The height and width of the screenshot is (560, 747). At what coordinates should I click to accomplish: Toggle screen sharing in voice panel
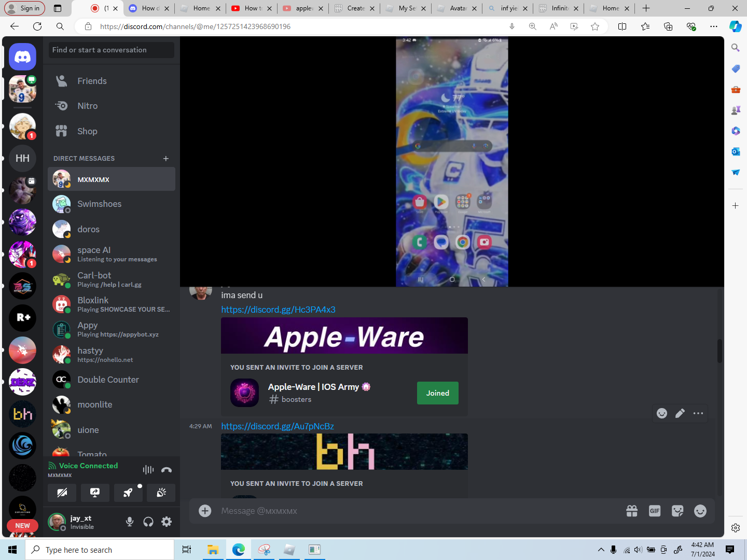pos(95,493)
